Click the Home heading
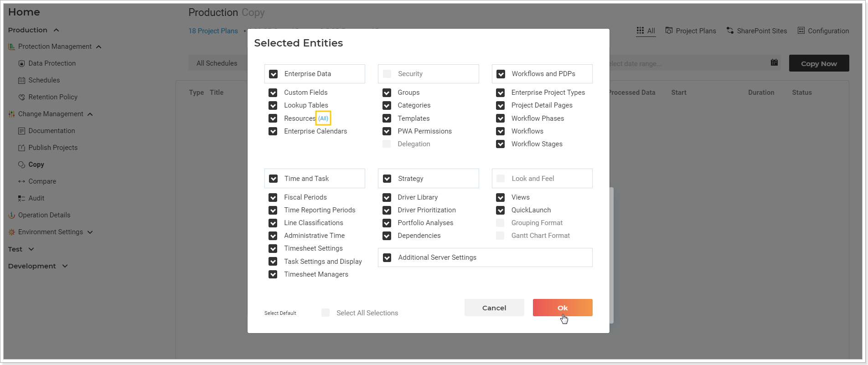This screenshot has width=868, height=365. tap(24, 12)
